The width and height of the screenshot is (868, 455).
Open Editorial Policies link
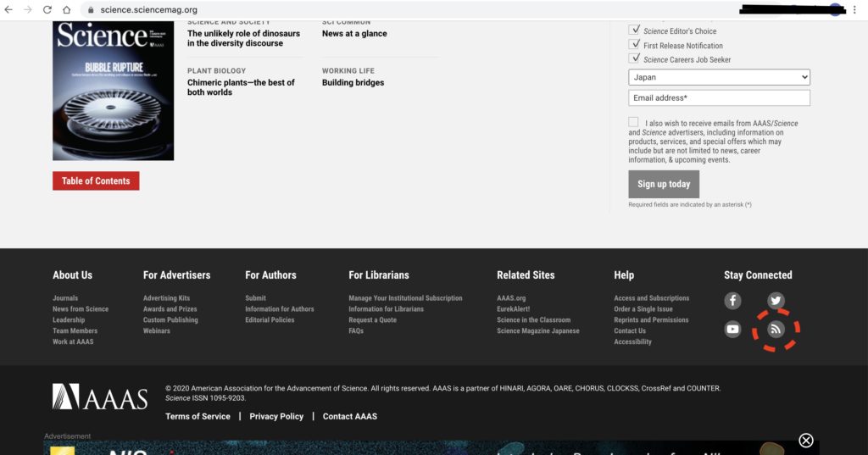[270, 320]
